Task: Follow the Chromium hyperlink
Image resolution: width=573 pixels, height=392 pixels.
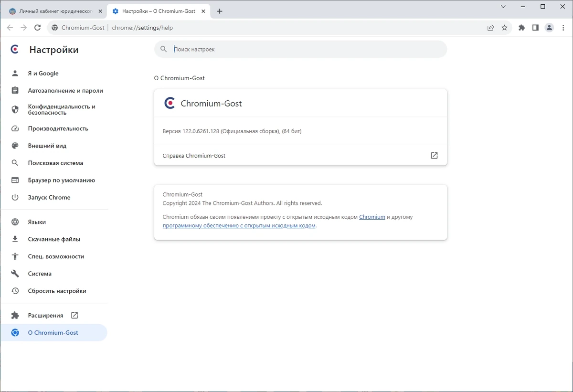Action: tap(372, 217)
